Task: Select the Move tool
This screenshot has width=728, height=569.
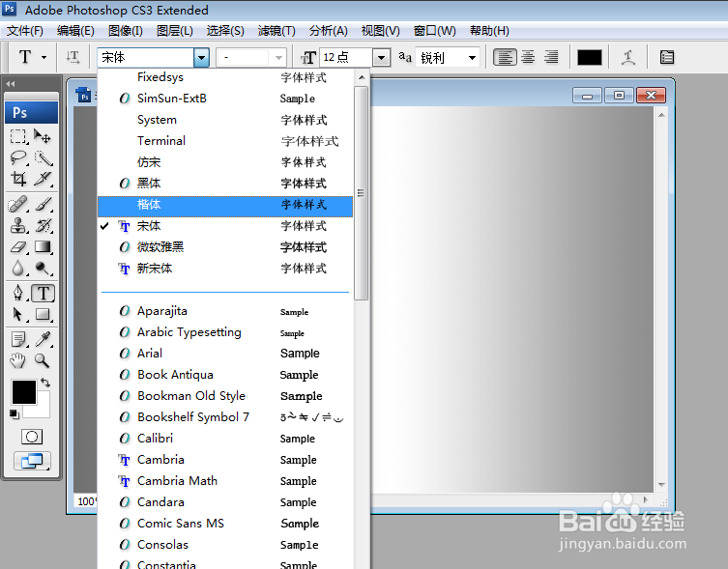Action: pos(44,136)
